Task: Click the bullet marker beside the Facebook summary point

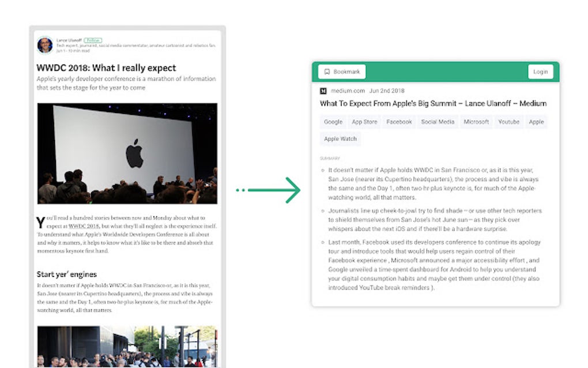Action: [x=323, y=242]
